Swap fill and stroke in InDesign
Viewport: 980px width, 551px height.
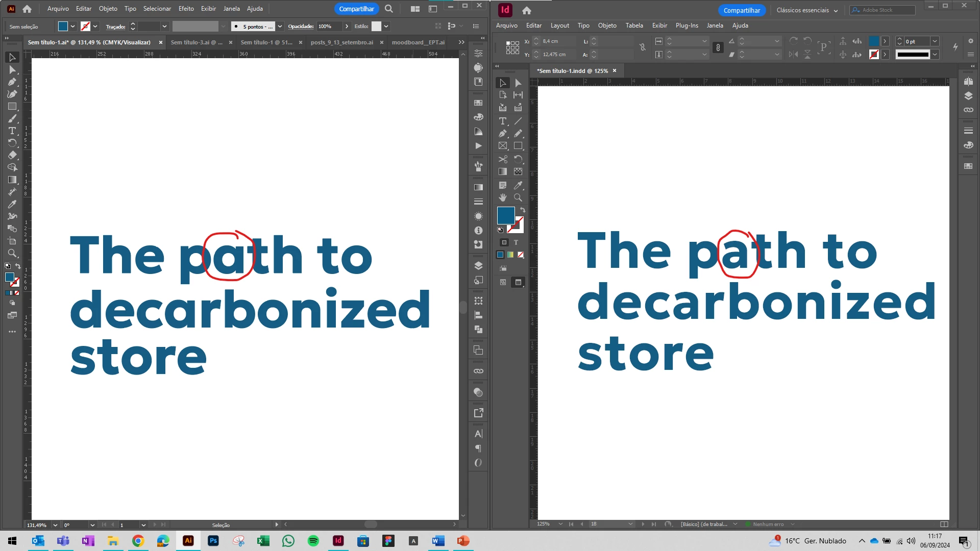click(523, 210)
